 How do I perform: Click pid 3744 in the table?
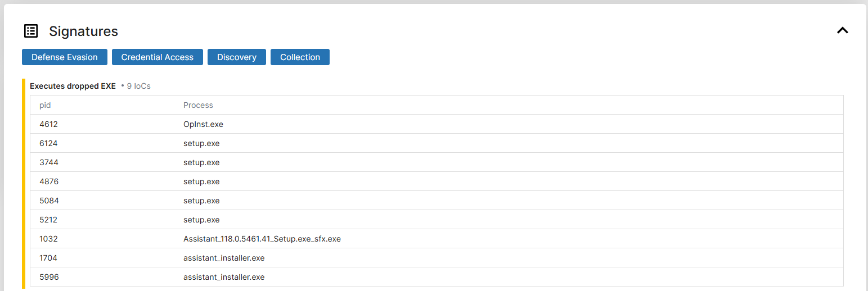click(x=48, y=162)
